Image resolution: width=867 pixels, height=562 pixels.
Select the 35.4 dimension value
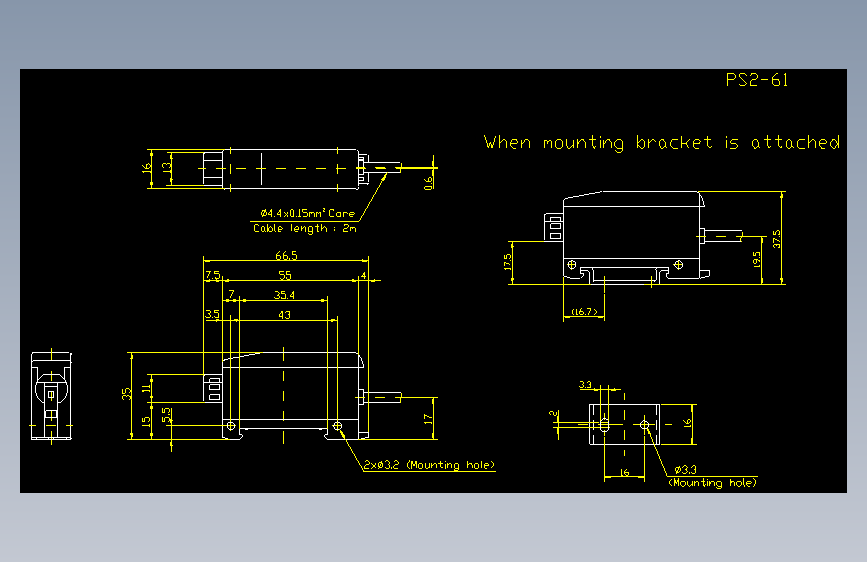[284, 295]
